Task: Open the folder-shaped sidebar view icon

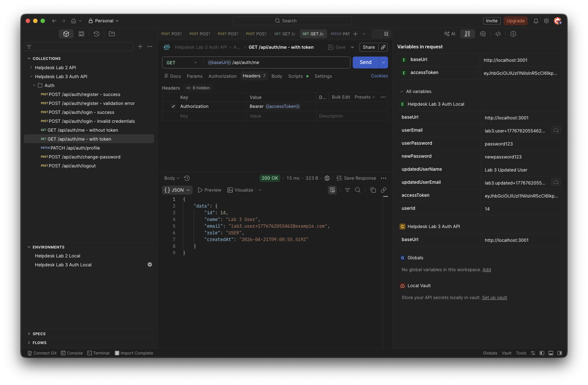Action: [112, 34]
